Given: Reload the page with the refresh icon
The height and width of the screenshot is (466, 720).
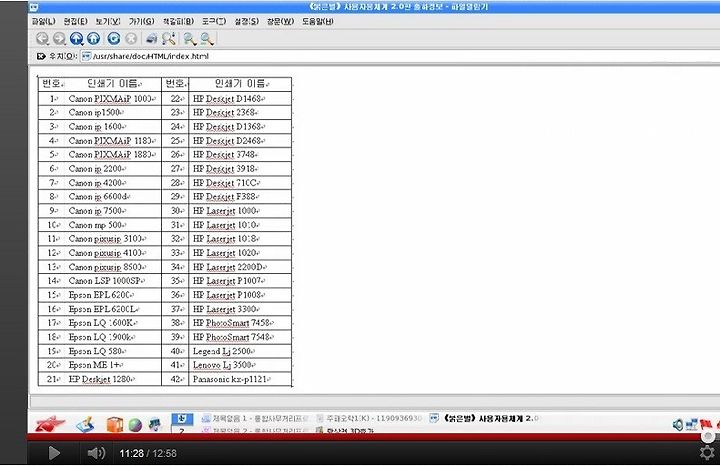Looking at the screenshot, I should 114,39.
